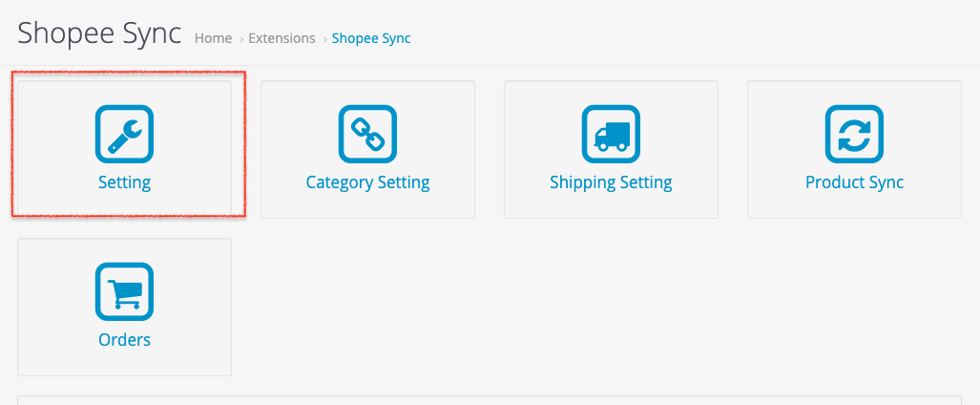This screenshot has width=980, height=405.
Task: Open the Orders text link
Action: pos(124,340)
